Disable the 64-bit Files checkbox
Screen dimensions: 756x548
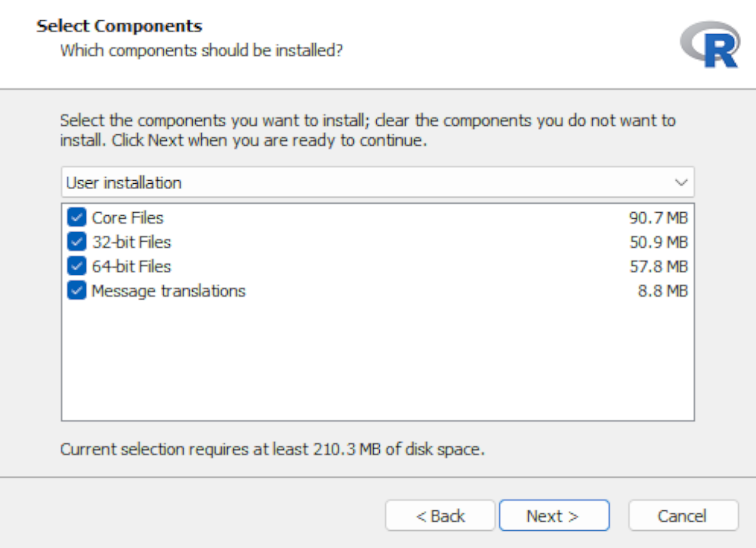pyautogui.click(x=77, y=266)
